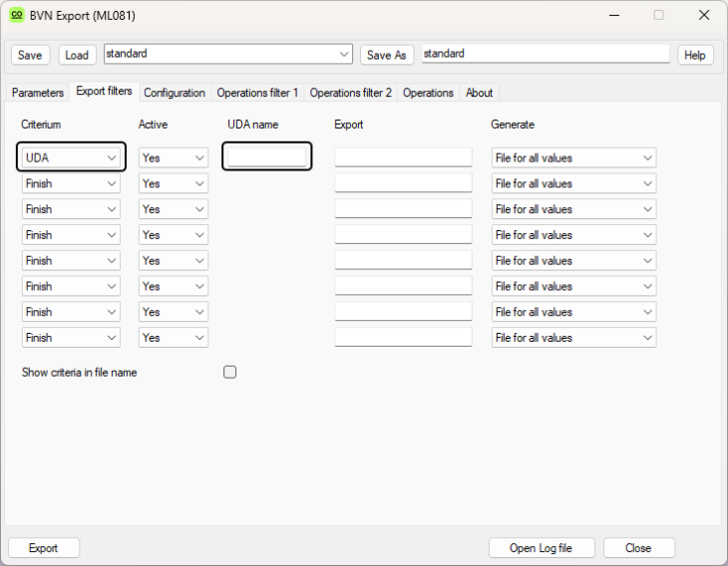This screenshot has height=566, width=728.
Task: Open the UDA Criterium dropdown in first row
Action: (71, 157)
